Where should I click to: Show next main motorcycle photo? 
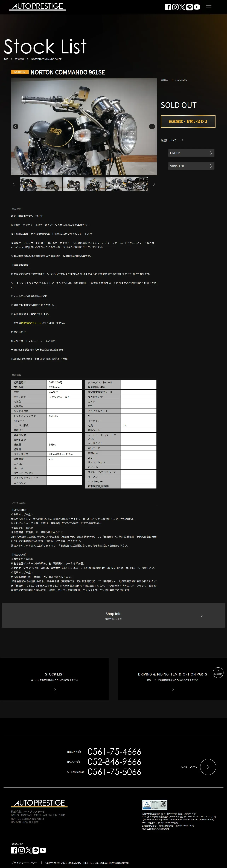(152, 126)
